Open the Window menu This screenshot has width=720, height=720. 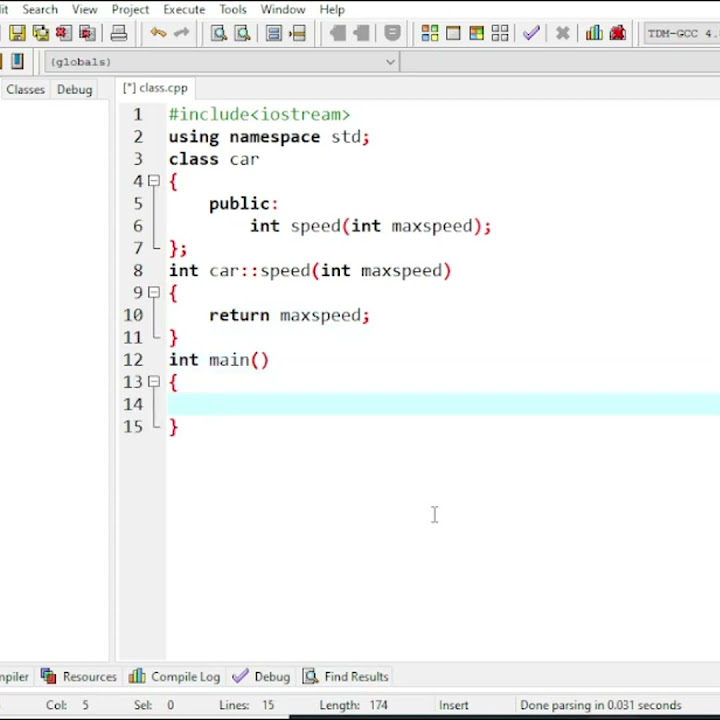click(283, 9)
